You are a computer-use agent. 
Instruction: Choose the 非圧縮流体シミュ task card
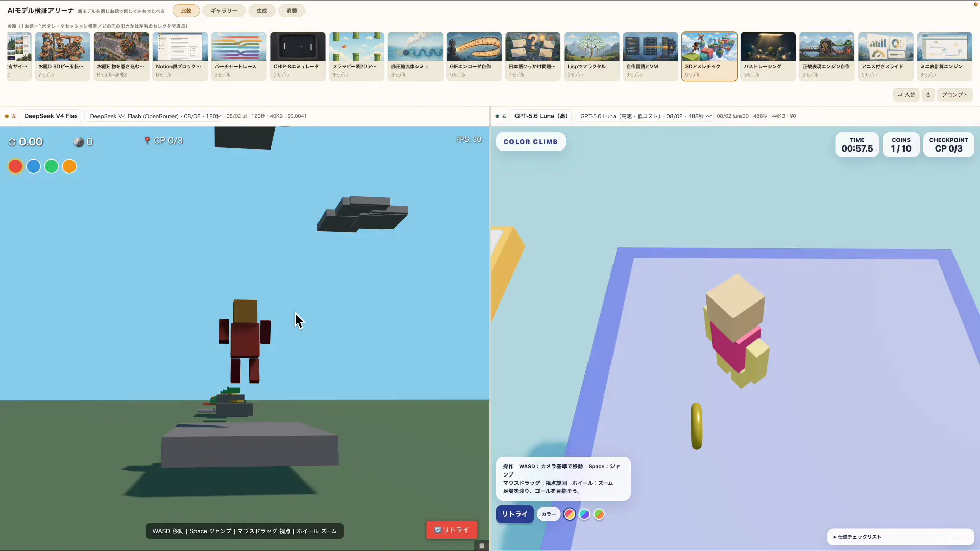pos(415,56)
